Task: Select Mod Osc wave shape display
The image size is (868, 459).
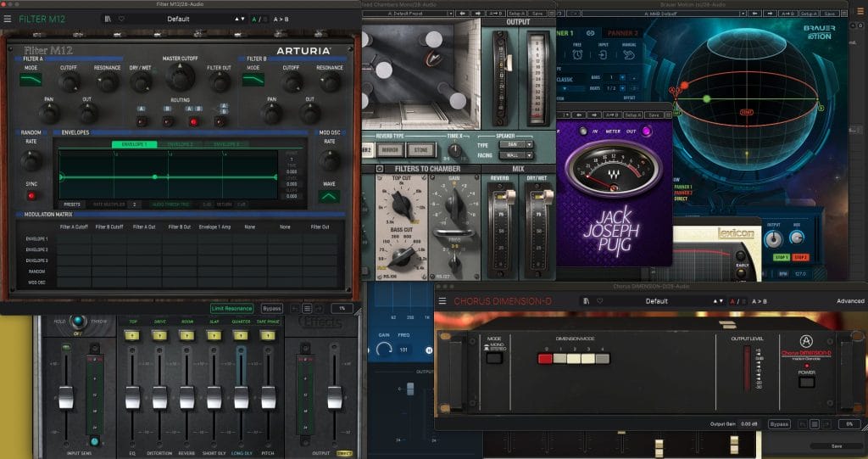Action: tap(329, 196)
